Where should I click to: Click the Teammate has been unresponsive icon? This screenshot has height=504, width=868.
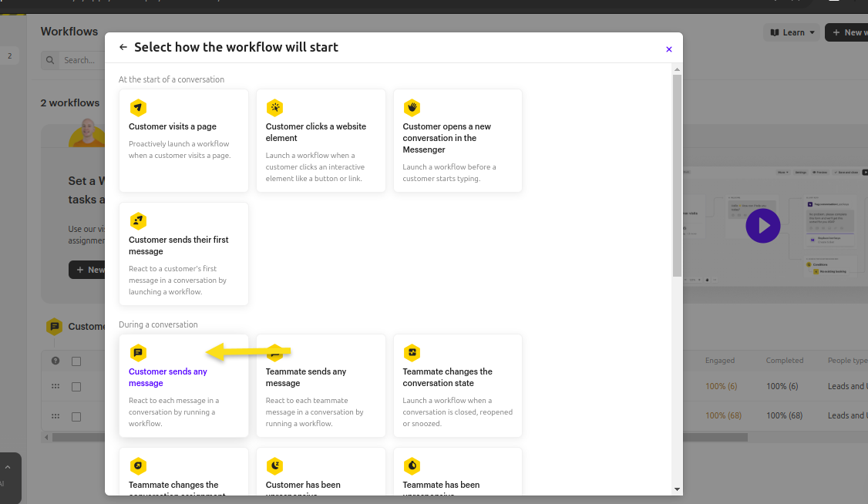coord(412,465)
